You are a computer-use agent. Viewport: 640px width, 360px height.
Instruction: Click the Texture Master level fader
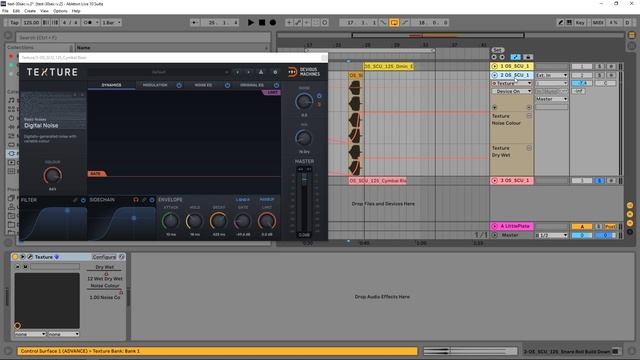click(304, 179)
